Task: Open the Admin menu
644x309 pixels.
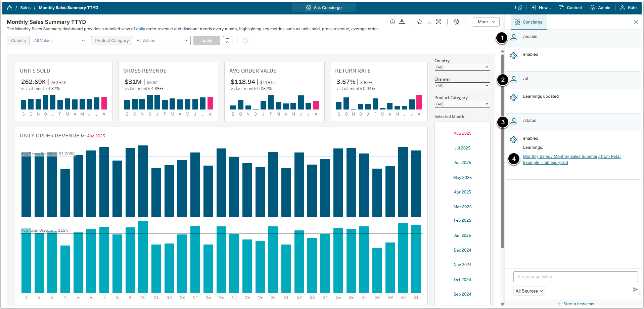Action: pos(600,8)
